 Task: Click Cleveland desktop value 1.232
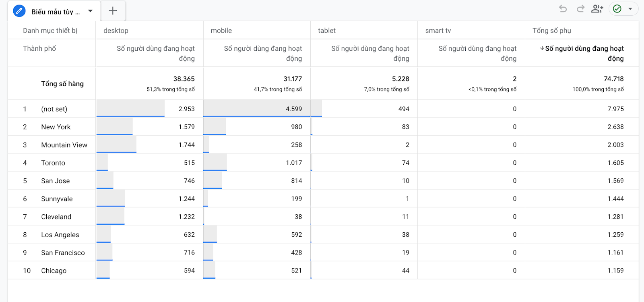[x=187, y=217]
